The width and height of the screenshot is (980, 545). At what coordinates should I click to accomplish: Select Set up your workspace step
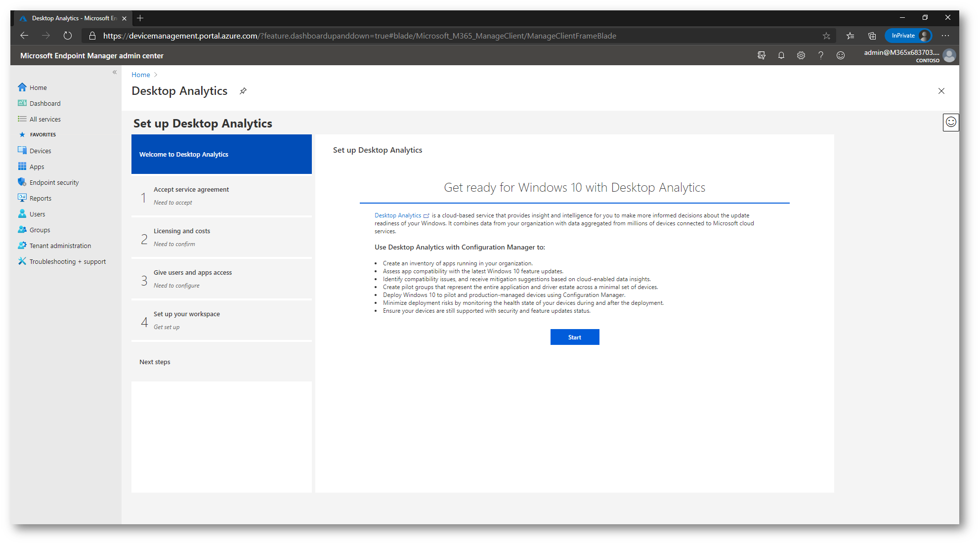221,320
